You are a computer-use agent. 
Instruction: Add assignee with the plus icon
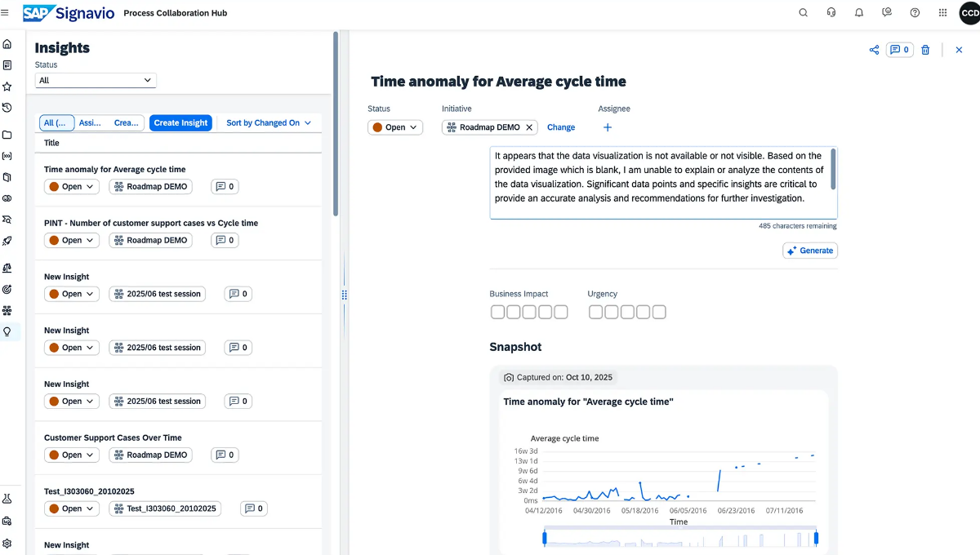(607, 127)
